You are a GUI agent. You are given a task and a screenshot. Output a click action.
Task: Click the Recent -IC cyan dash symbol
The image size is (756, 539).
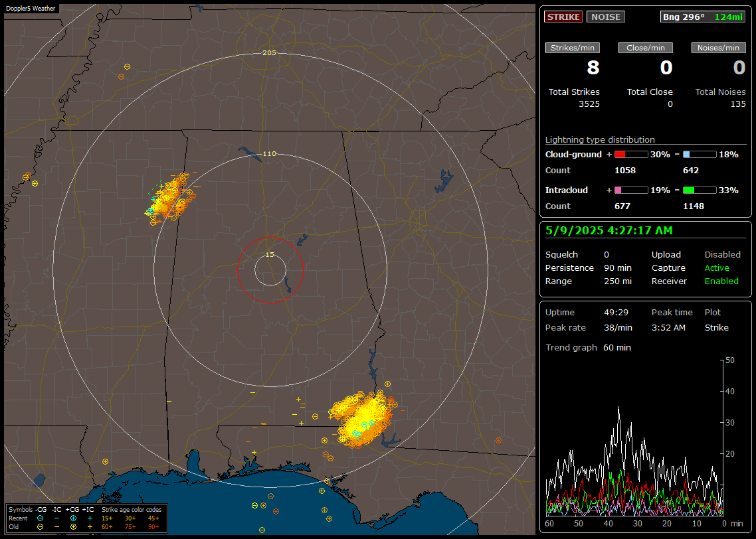click(57, 518)
